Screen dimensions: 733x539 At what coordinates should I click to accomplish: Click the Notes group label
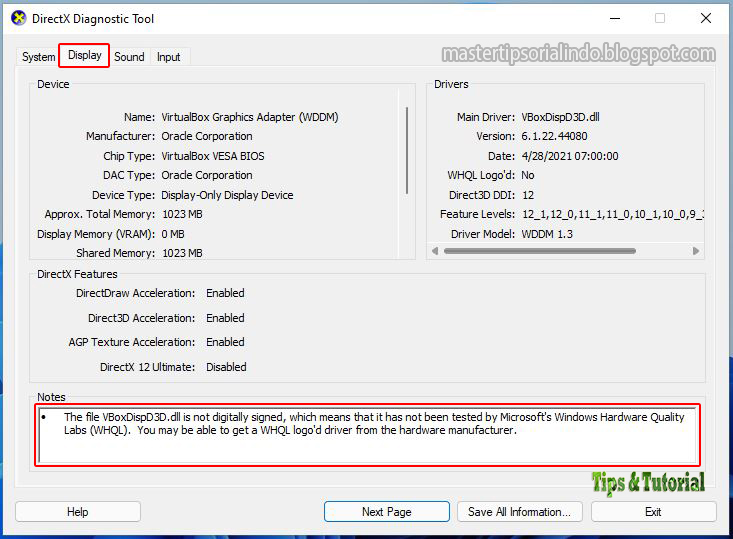51,397
